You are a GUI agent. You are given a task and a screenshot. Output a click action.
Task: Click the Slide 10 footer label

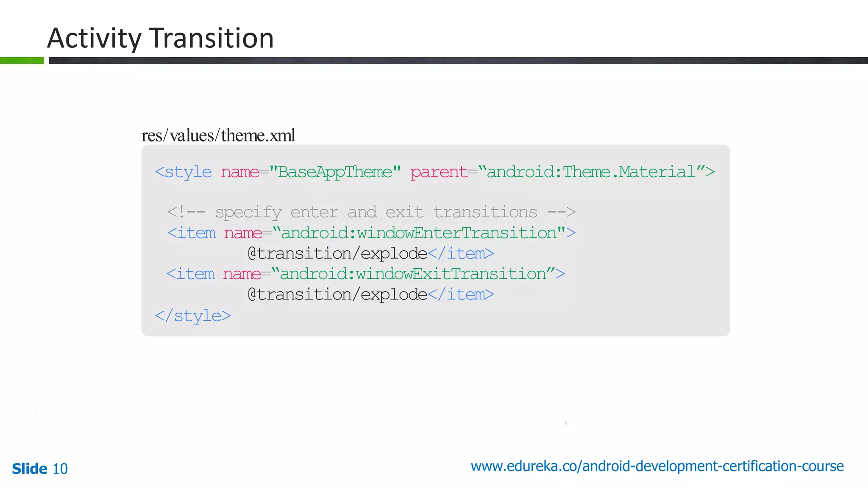click(x=40, y=469)
